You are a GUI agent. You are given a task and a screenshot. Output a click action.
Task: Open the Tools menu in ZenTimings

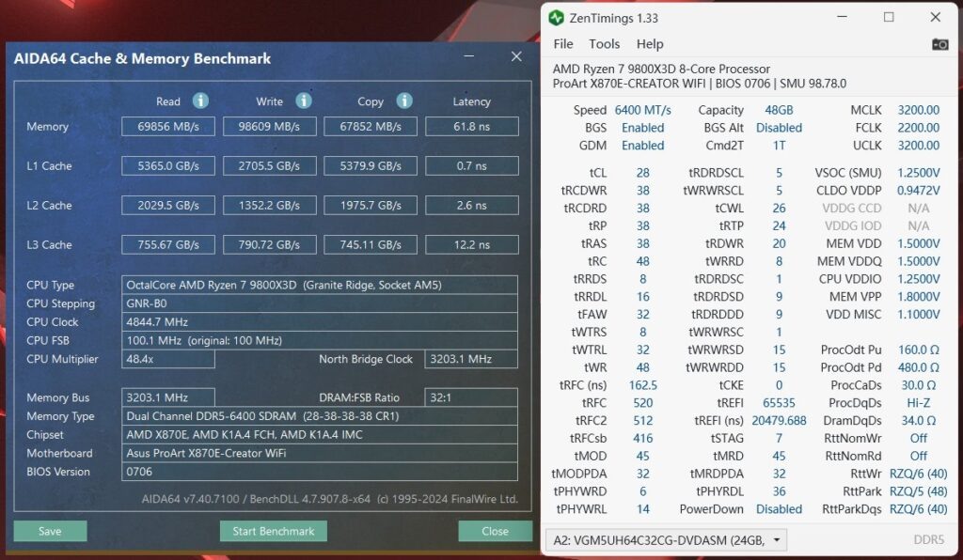coord(605,44)
